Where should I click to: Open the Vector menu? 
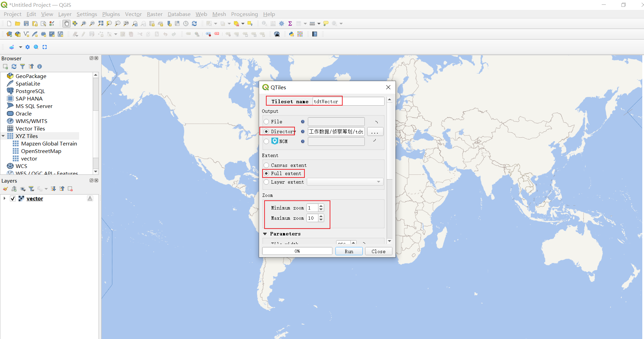tap(133, 14)
